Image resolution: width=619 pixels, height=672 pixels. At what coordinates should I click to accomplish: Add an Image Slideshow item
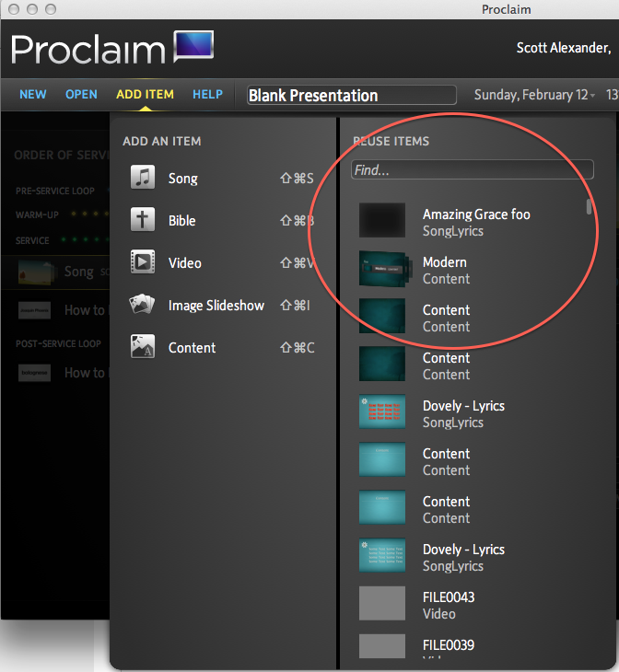click(216, 305)
